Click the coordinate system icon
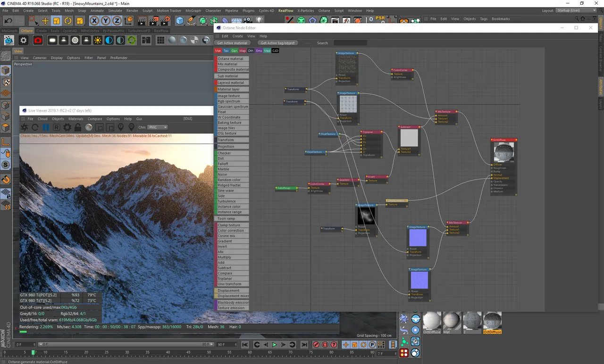604x364 pixels. click(128, 21)
